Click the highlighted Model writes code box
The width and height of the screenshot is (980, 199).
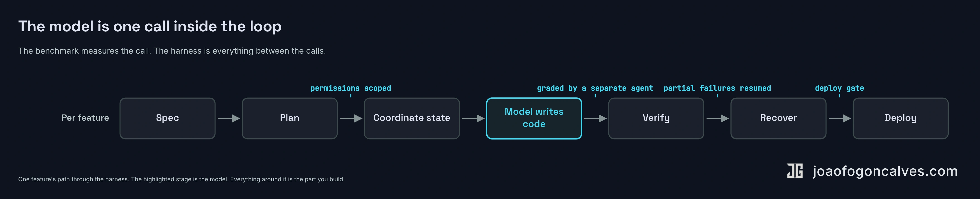pos(534,119)
